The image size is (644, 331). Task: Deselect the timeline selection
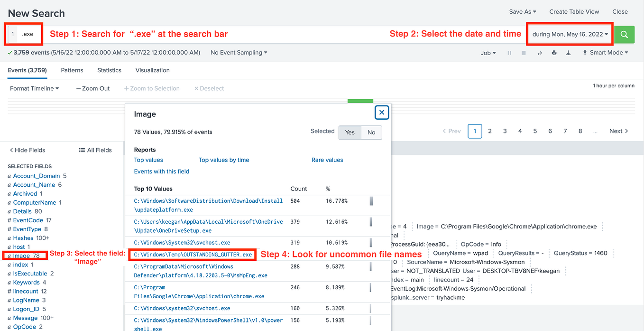[209, 88]
